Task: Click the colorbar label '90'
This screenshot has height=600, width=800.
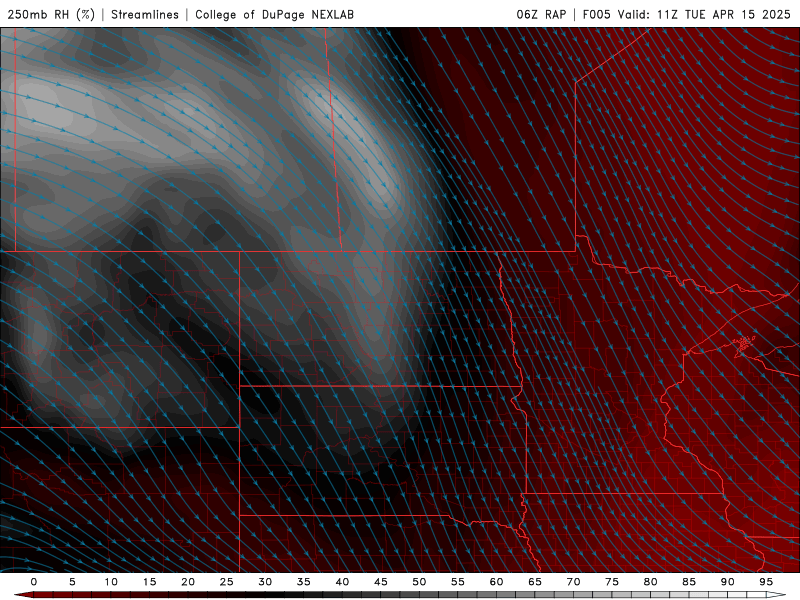Action: pyautogui.click(x=727, y=582)
